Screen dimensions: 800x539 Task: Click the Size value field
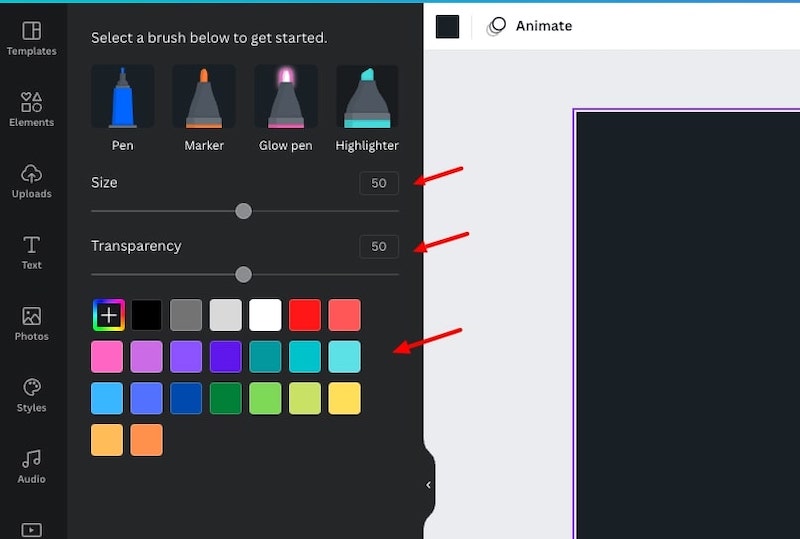pos(379,183)
